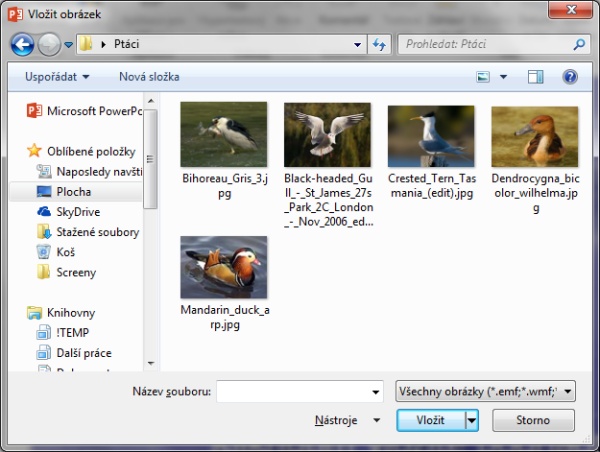Select Knihovny libraries node
600x452 pixels.
pyautogui.click(x=61, y=313)
